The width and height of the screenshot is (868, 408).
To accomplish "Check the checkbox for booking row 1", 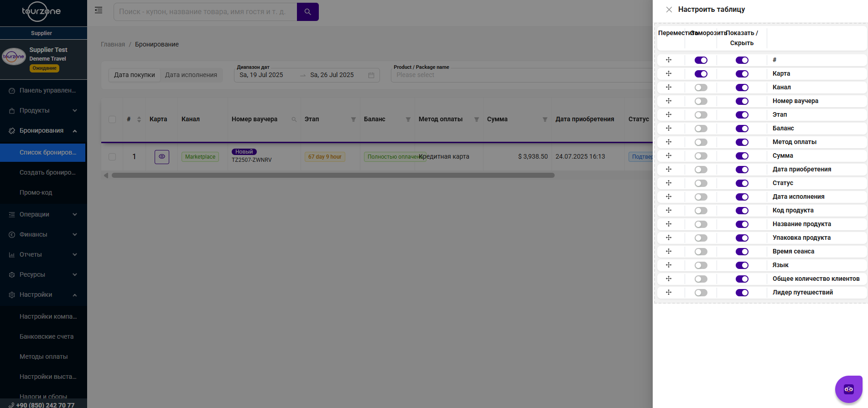I will point(112,157).
